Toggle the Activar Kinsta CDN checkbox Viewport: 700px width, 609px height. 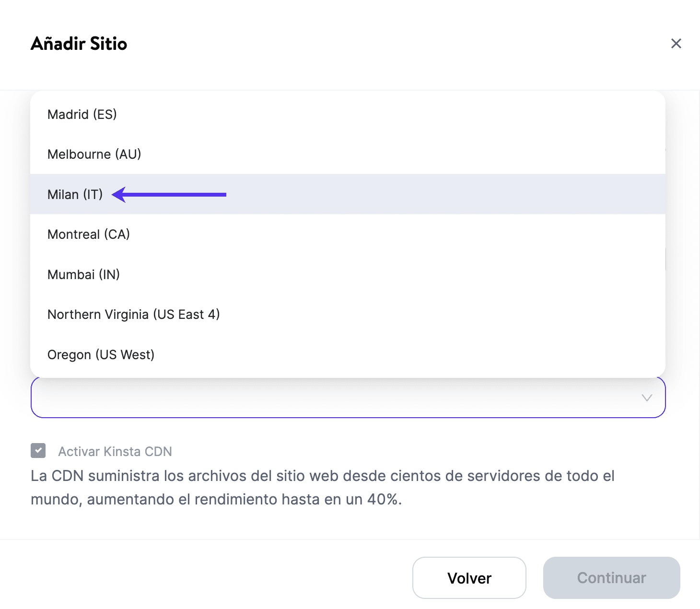point(38,451)
